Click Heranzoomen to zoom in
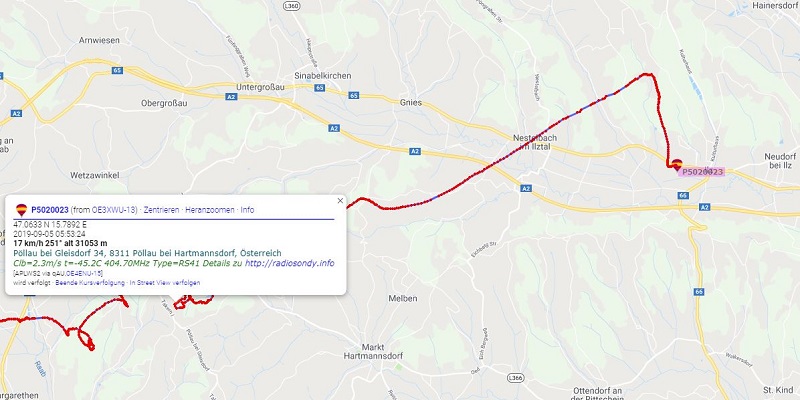The height and width of the screenshot is (400, 800). (x=210, y=210)
